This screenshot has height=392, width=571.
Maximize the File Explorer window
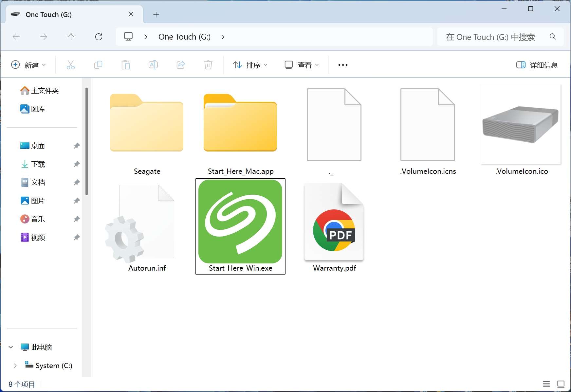click(531, 9)
